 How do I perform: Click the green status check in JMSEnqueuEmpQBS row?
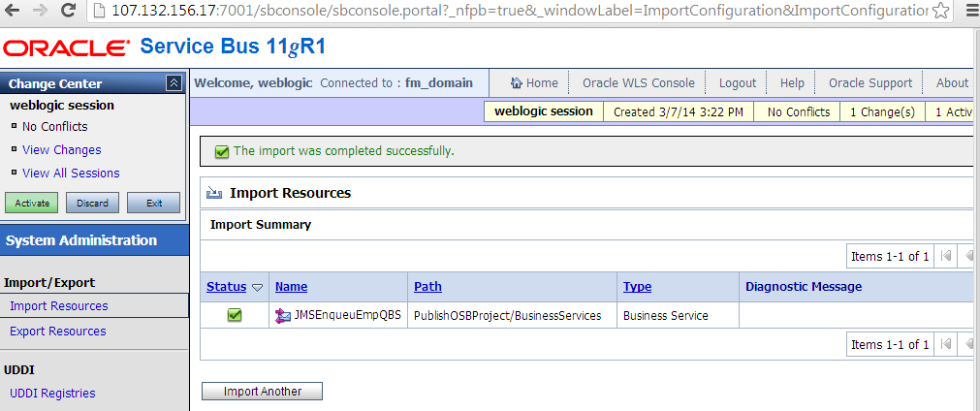(235, 315)
